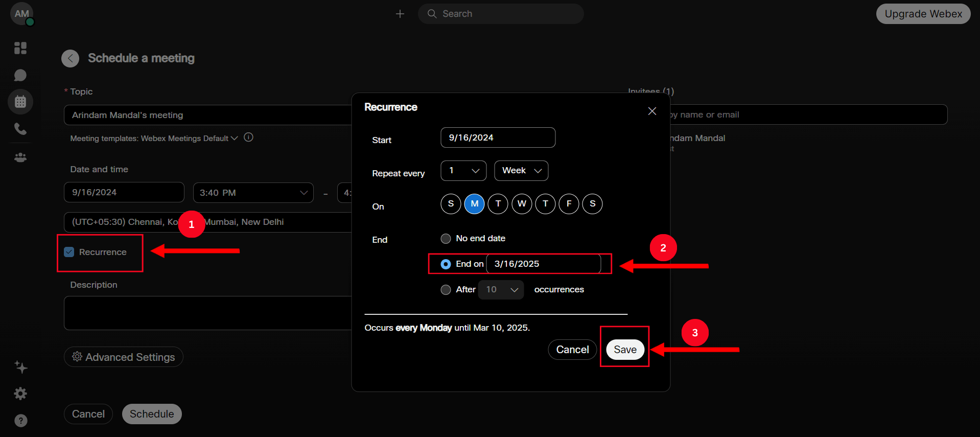Click the info icon next to meeting templates
The height and width of the screenshot is (437, 980).
pos(248,137)
